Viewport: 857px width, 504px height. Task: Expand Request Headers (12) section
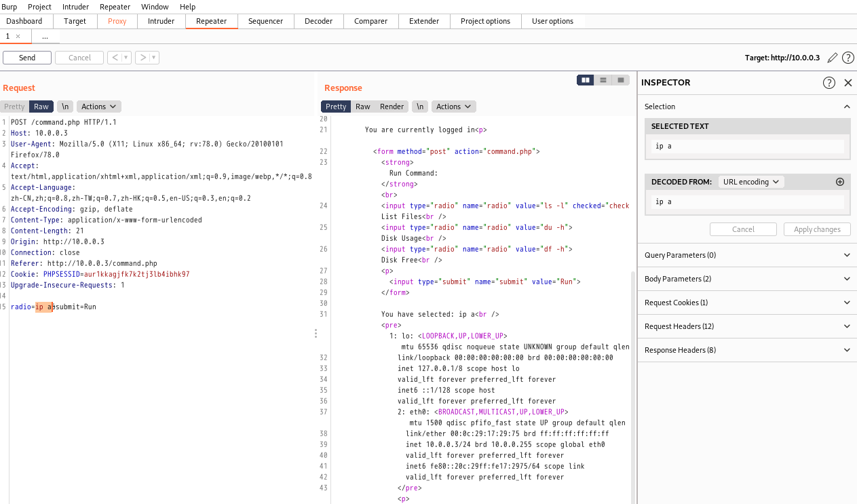pos(747,326)
